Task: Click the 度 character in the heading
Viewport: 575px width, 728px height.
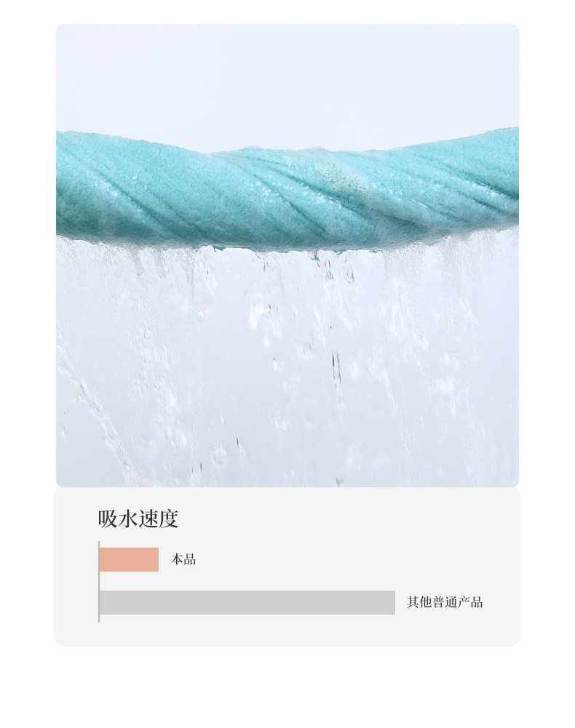Action: [169, 519]
